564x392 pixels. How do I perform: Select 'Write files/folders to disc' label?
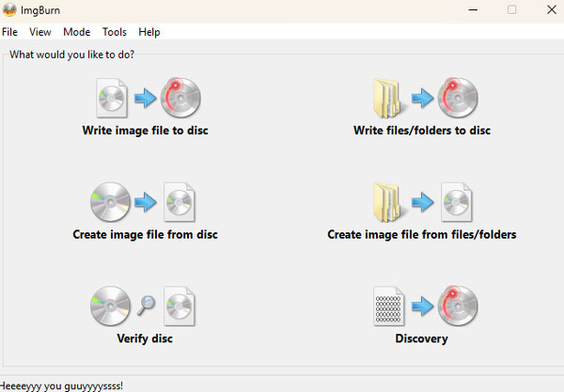(x=422, y=130)
